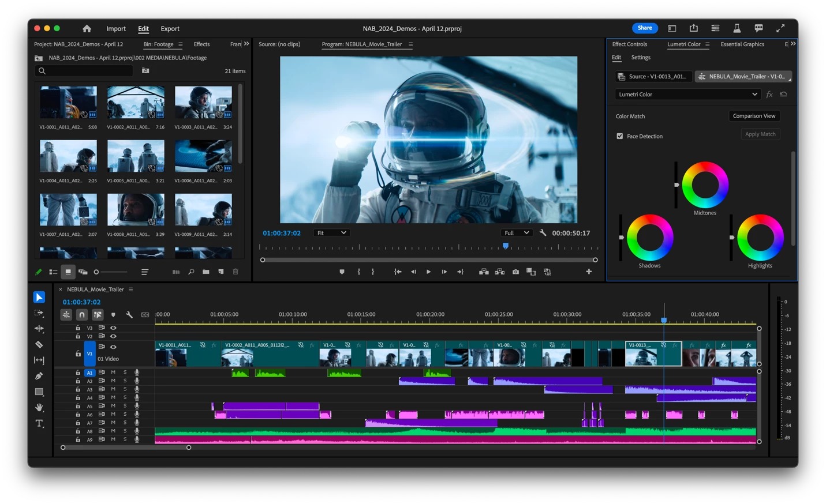
Task: Select the Type tool
Action: point(39,423)
